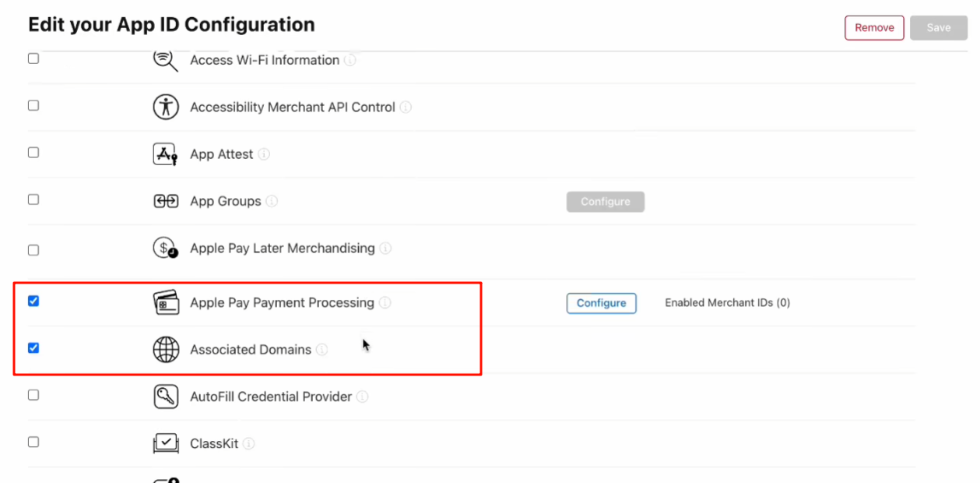Uncheck the Apple Pay Payment Processing checkbox
Image resolution: width=980 pixels, height=483 pixels.
pyautogui.click(x=33, y=301)
